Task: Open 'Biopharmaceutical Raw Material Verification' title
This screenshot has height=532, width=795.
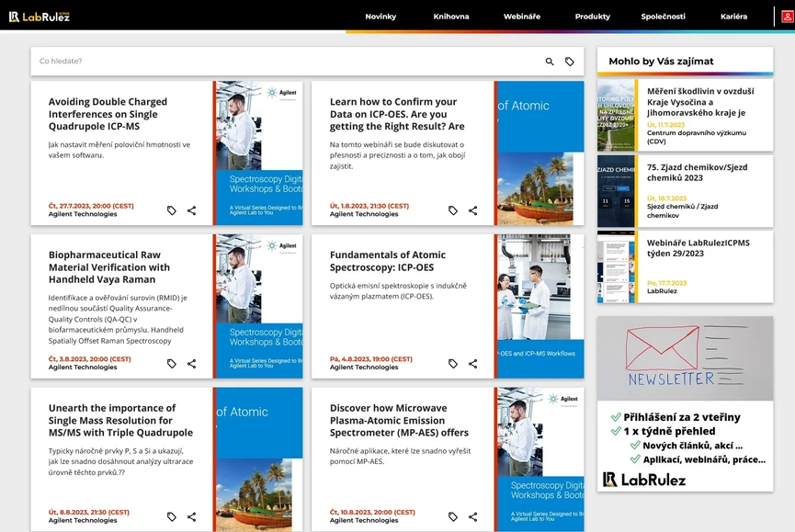Action: pos(109,267)
